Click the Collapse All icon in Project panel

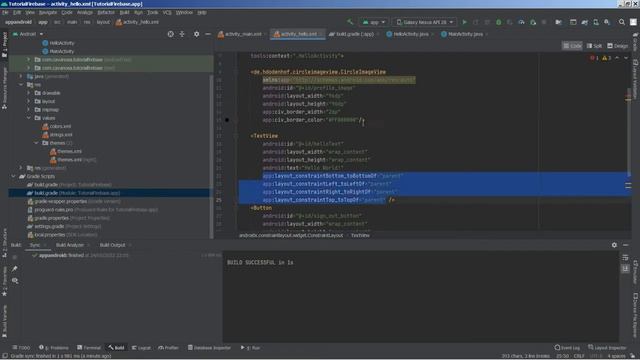182,34
